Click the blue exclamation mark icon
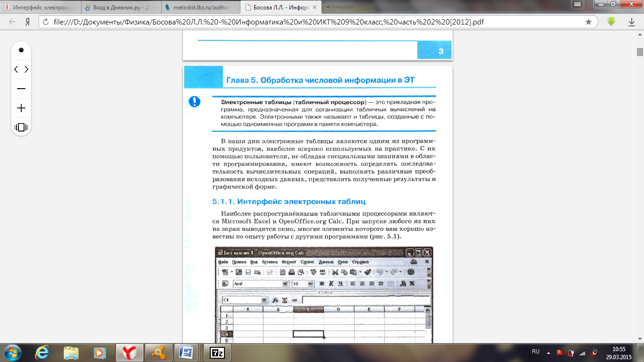 click(x=194, y=101)
